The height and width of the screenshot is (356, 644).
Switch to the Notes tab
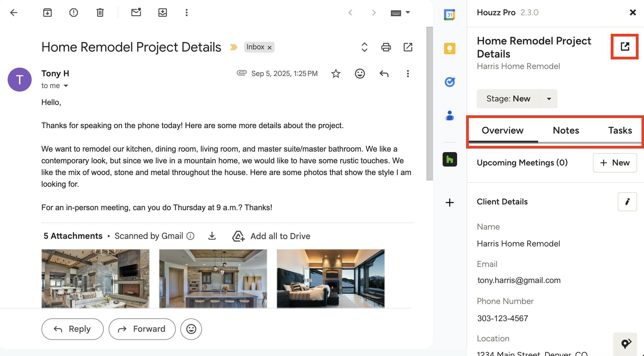click(x=566, y=131)
